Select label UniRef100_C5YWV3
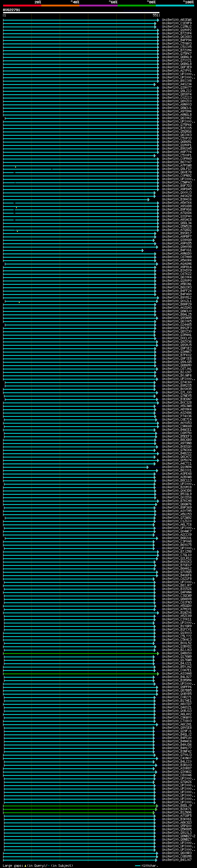This screenshot has width=197, height=868. pyautogui.click(x=176, y=43)
